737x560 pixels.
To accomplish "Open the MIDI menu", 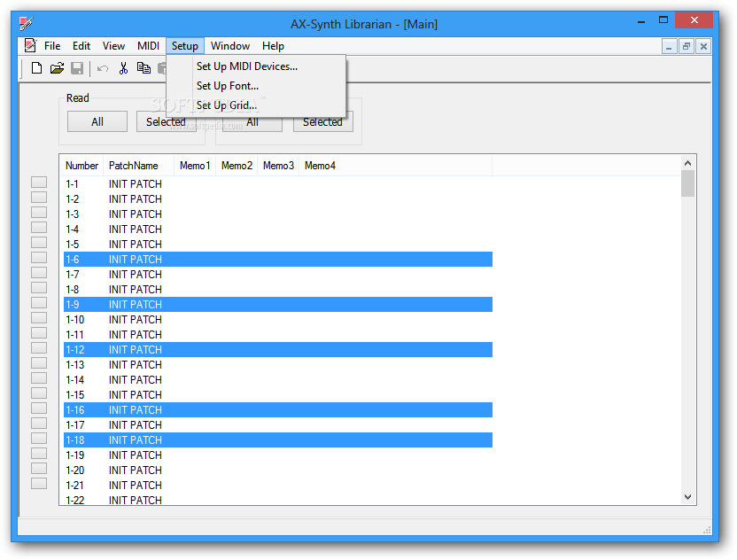I will (x=148, y=46).
